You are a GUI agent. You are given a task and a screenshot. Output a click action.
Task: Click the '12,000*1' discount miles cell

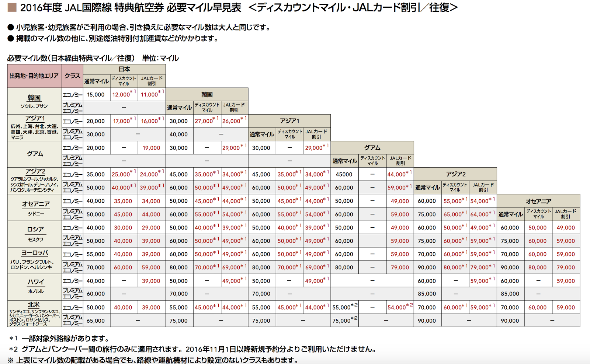click(x=124, y=94)
